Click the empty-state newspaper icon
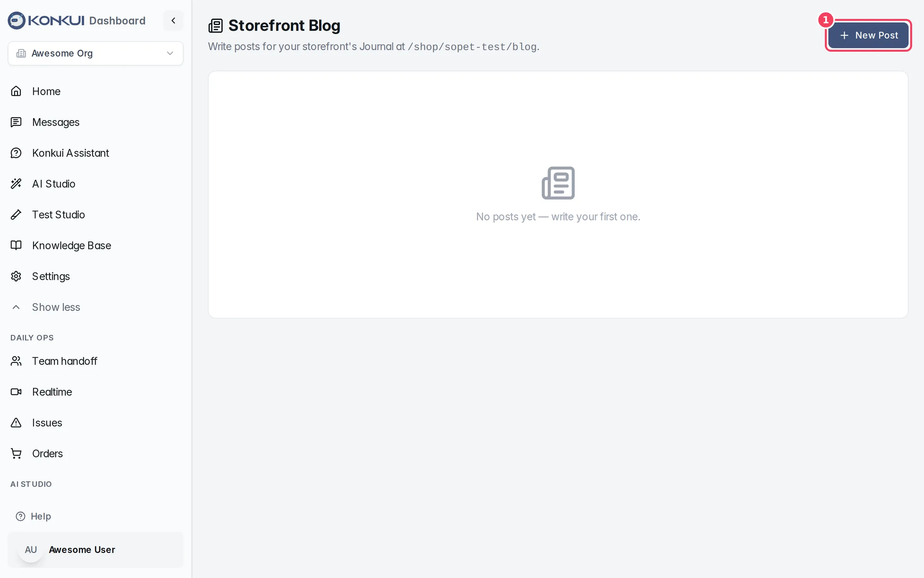This screenshot has height=578, width=924. coord(558,183)
